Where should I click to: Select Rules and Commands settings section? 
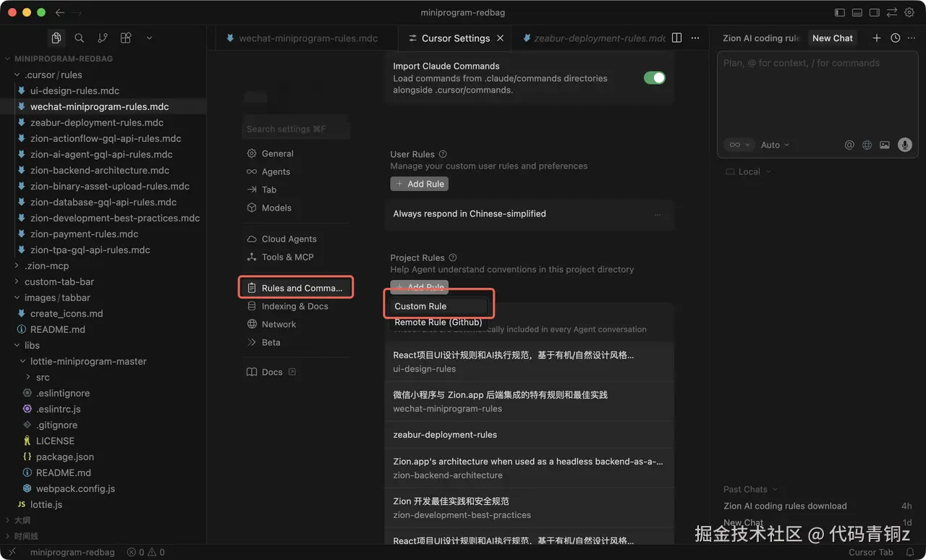tap(296, 288)
